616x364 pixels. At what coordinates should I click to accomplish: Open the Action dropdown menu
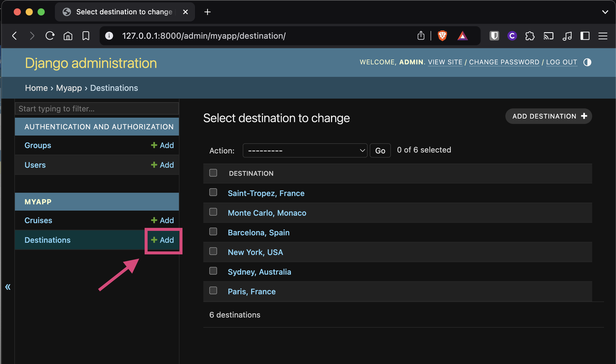305,151
